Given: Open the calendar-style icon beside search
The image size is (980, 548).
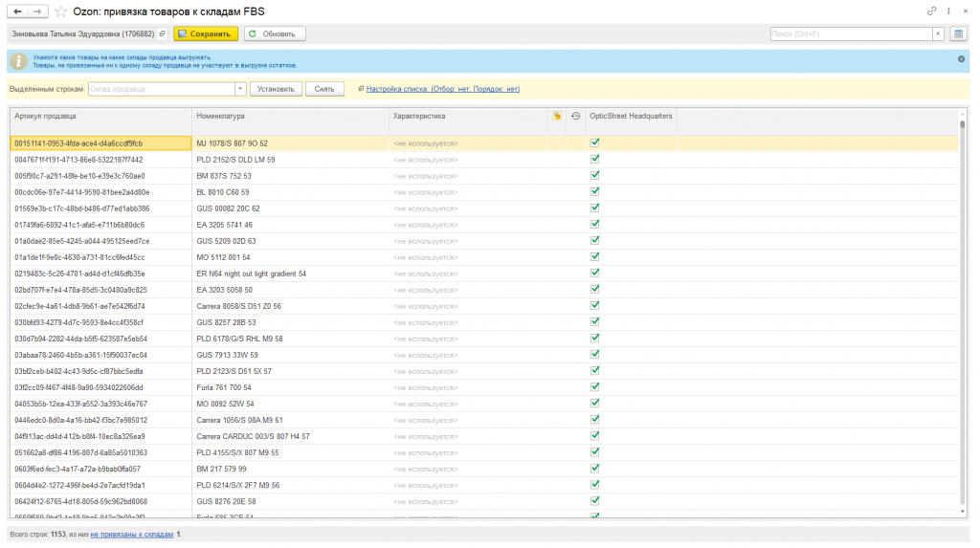Looking at the screenshot, I should point(958,33).
